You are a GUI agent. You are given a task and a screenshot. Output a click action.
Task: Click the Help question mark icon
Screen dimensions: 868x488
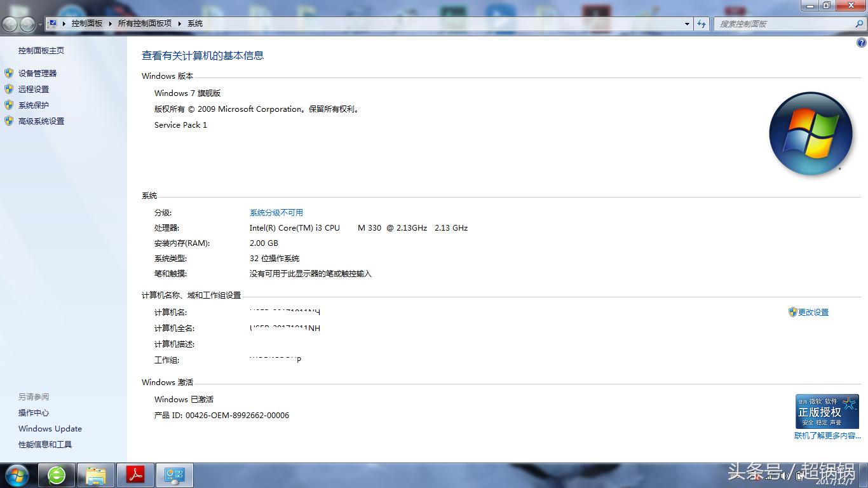point(862,42)
